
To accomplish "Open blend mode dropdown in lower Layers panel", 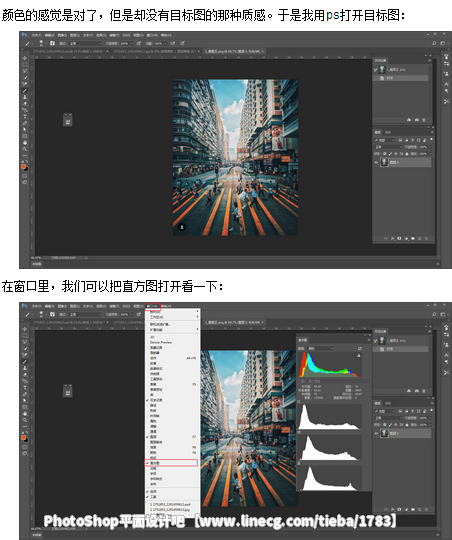I will point(388,418).
